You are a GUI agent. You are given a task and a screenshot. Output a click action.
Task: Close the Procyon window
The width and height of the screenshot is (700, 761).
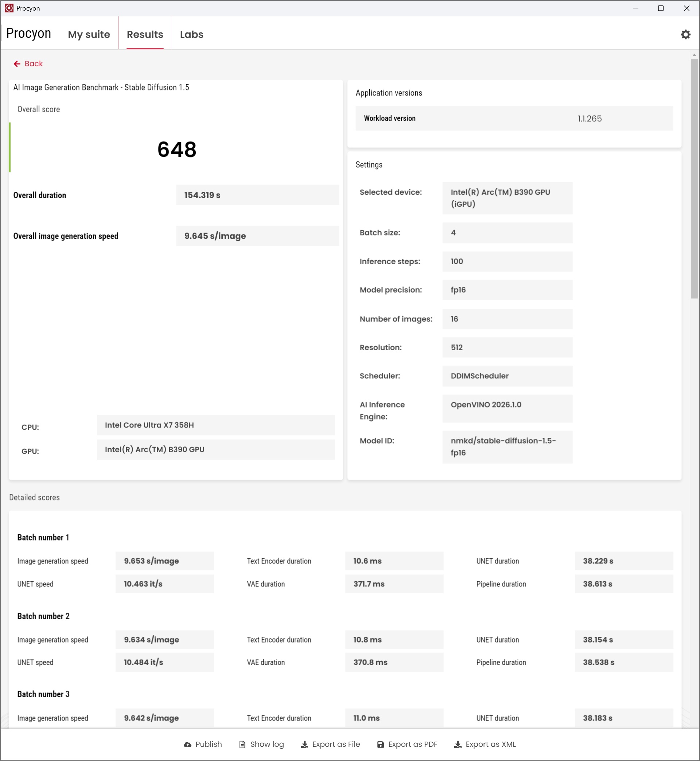(x=687, y=8)
